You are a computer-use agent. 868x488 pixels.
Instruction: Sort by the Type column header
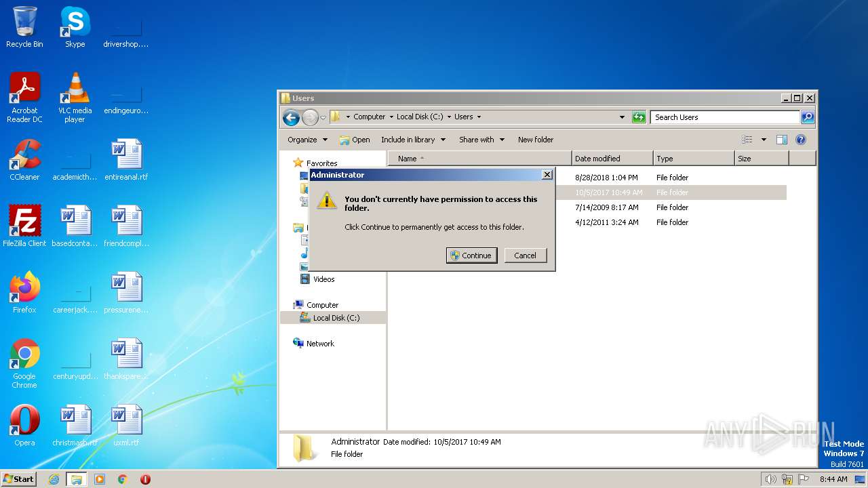coord(694,159)
